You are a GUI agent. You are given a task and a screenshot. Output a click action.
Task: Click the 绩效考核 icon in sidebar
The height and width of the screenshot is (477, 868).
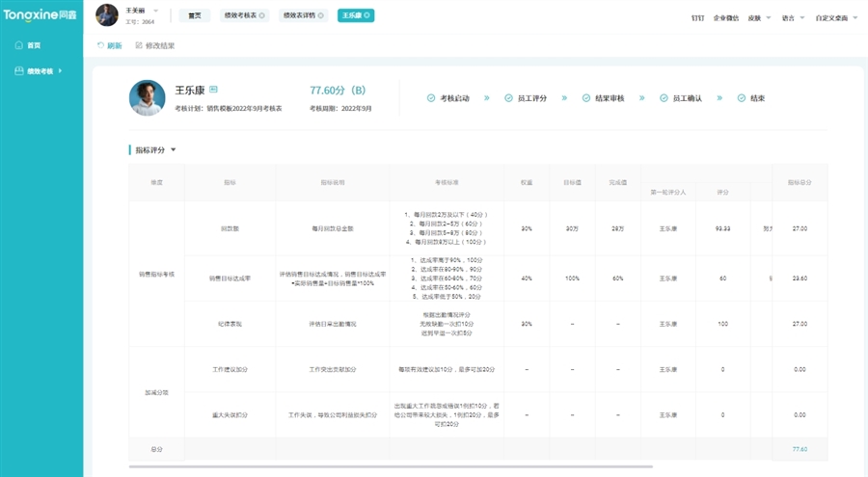pos(18,71)
